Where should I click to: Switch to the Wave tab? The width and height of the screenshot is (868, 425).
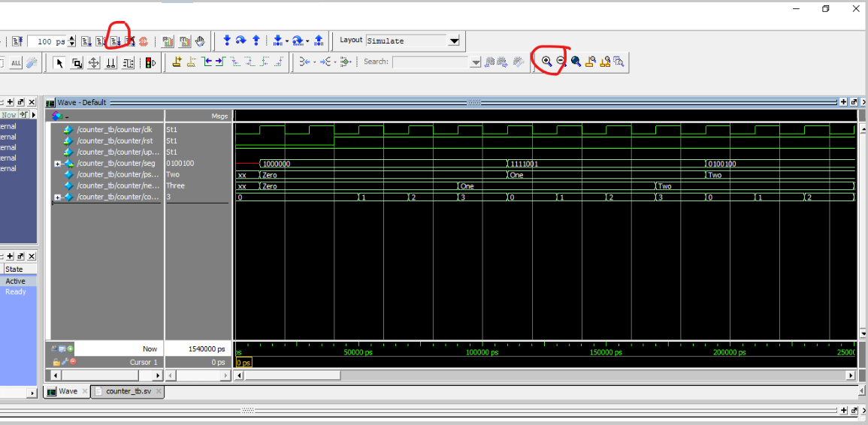point(68,390)
